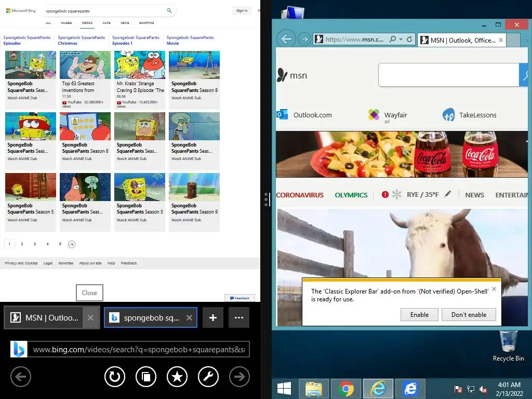Click the weather alert red icon
This screenshot has height=399, width=532.
[385, 194]
